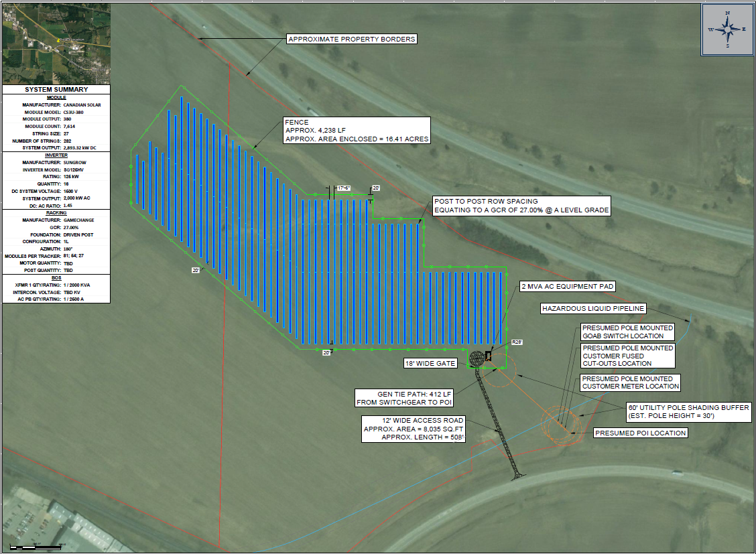The image size is (756, 554).
Task: Select the CUSTOMER FUSED CUT-OUTS LOCATION callout
Action: (627, 356)
